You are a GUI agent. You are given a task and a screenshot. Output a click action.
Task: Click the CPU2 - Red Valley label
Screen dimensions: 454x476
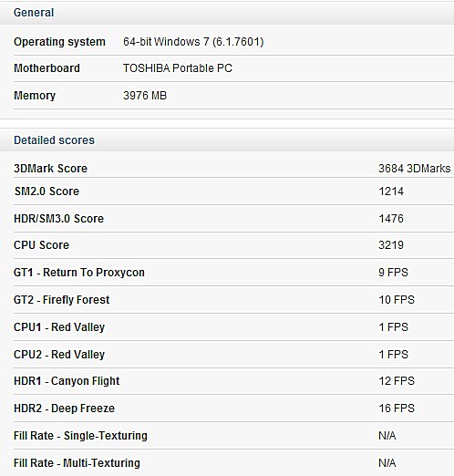pos(59,355)
